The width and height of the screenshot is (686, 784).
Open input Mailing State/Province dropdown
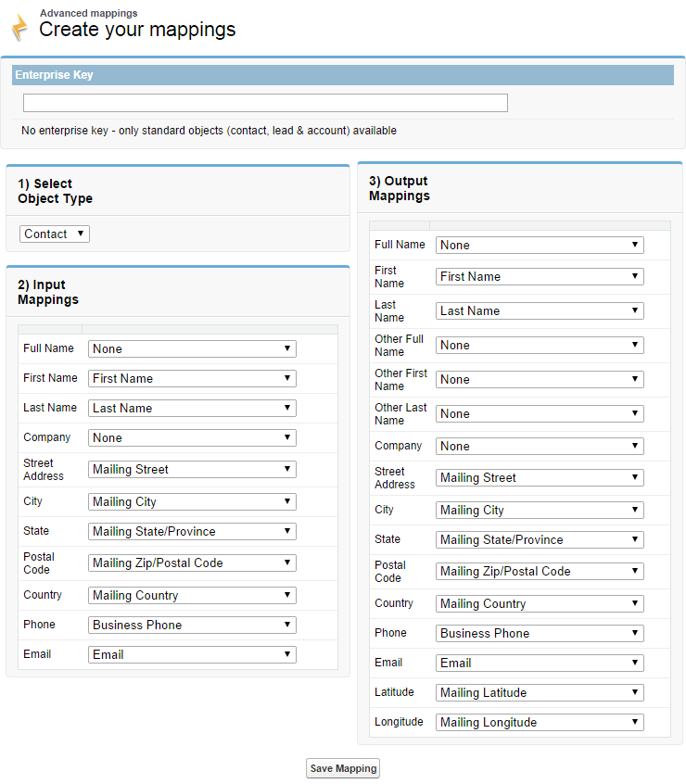[x=192, y=531]
